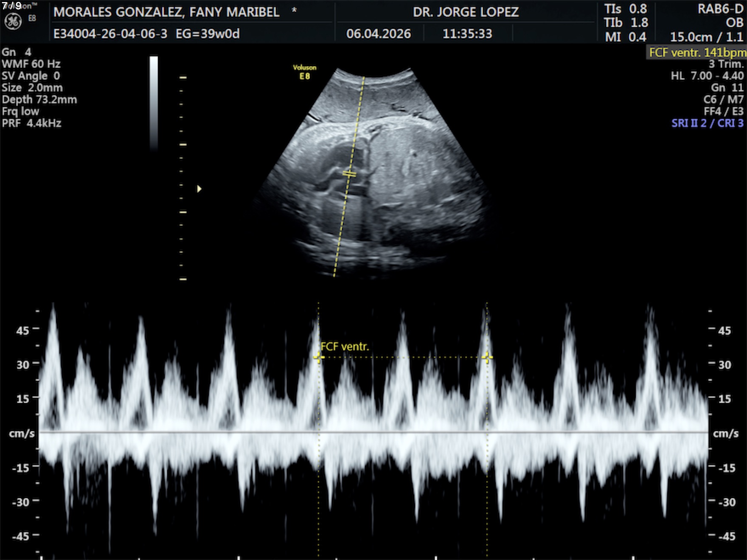The height and width of the screenshot is (560, 747).
Task: Click the top tick of the depth scale
Action: point(183,78)
